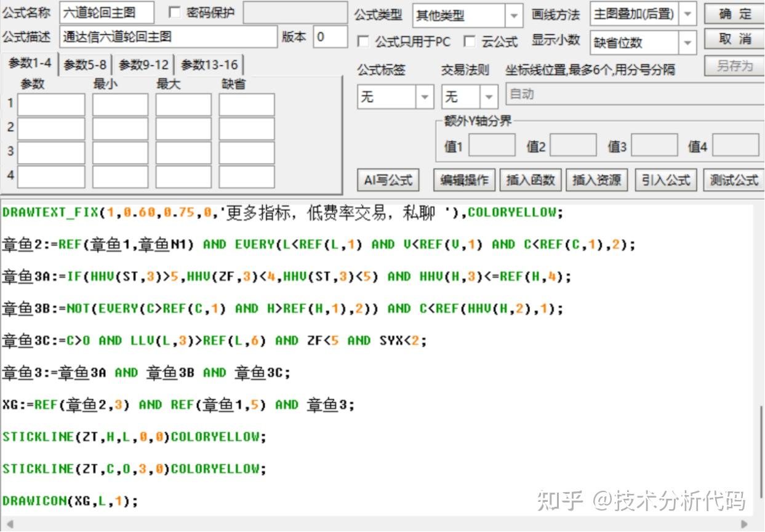Edit the 公式名称 field
Viewport: 765px width, 532px height.
107,12
